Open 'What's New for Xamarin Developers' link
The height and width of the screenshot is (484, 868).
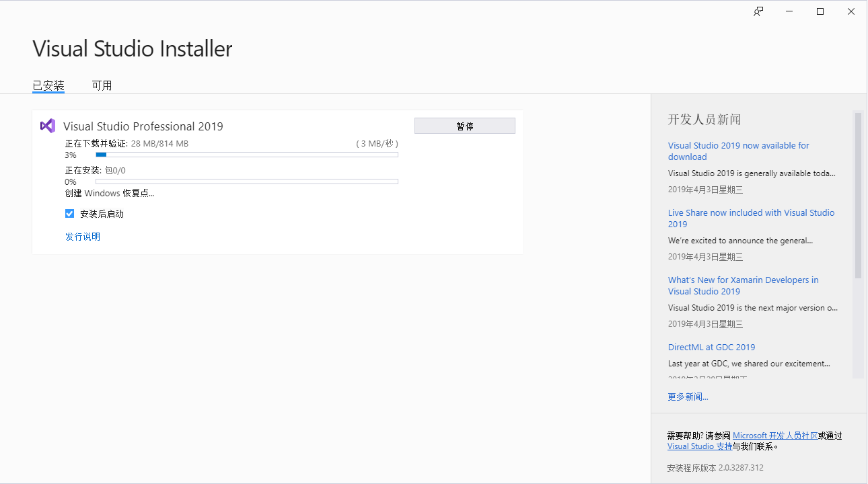744,286
